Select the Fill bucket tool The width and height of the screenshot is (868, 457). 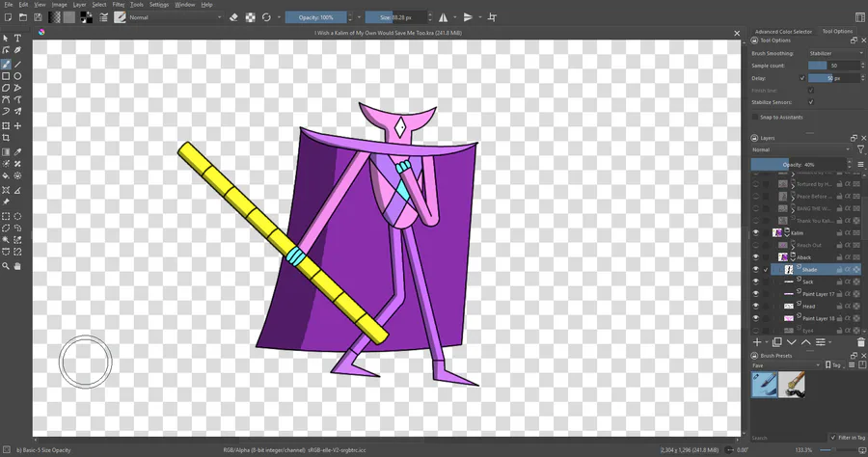pos(6,175)
